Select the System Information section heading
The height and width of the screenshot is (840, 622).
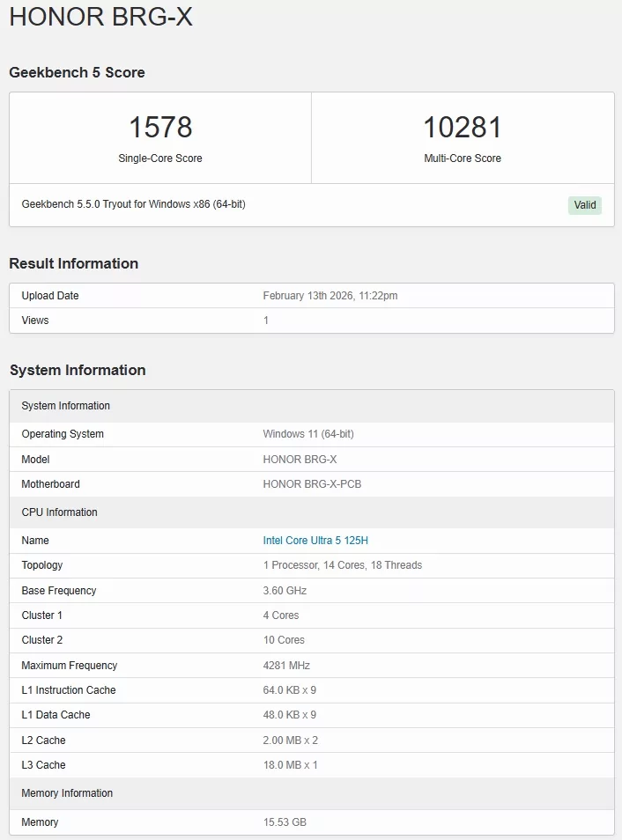point(78,370)
